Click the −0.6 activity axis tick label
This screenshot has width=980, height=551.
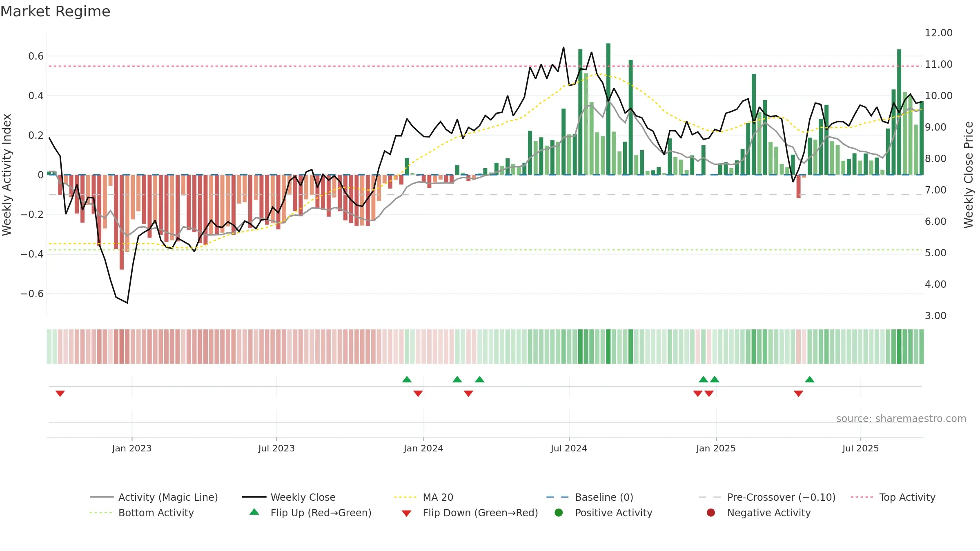[x=32, y=293]
